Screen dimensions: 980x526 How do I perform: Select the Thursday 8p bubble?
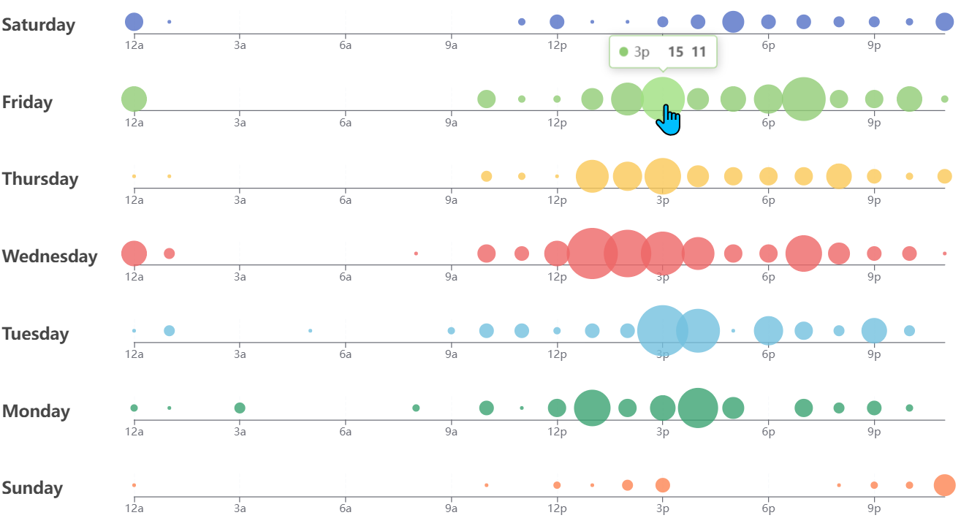point(839,176)
